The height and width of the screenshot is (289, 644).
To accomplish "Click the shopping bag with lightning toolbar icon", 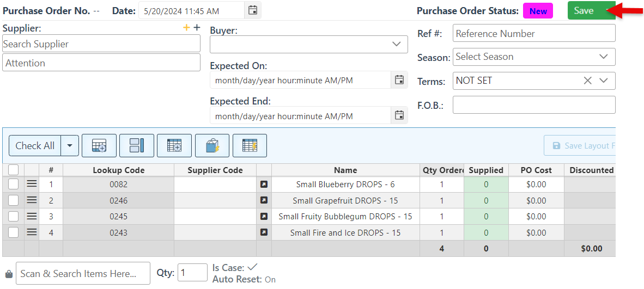I will pos(212,146).
